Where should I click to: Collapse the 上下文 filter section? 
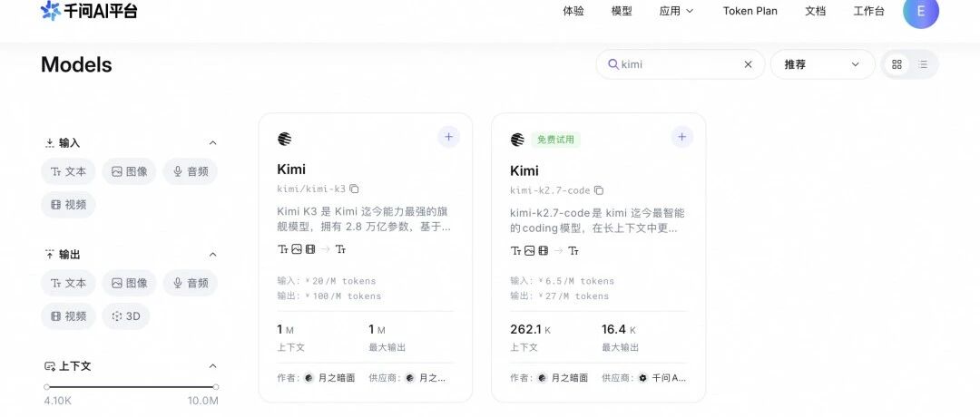(212, 366)
